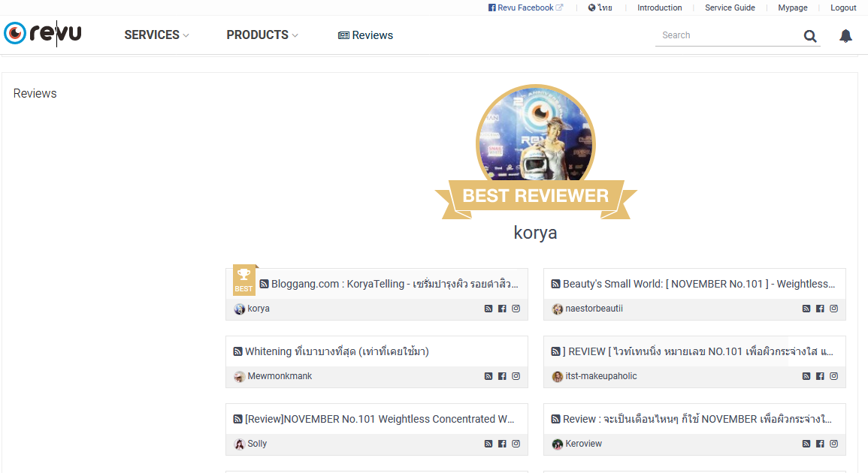Open Mewmonkmank's blog feed icon
This screenshot has width=868, height=473.
point(488,376)
